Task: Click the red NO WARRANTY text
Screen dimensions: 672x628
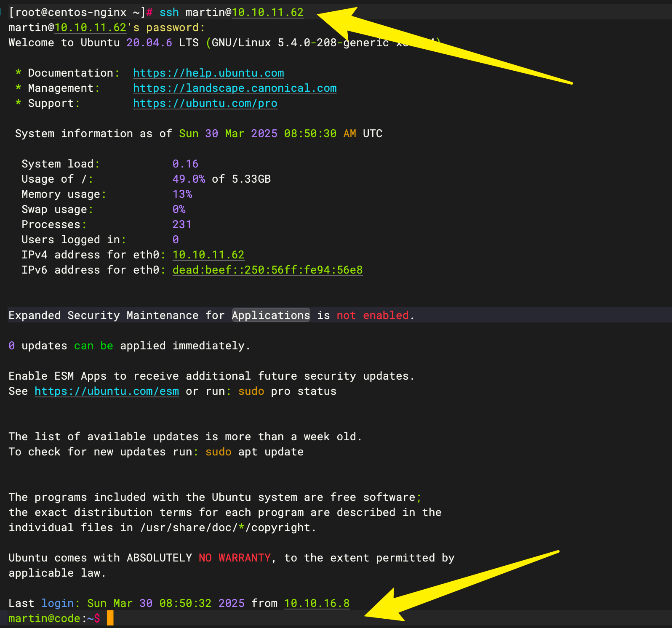Action: point(235,558)
